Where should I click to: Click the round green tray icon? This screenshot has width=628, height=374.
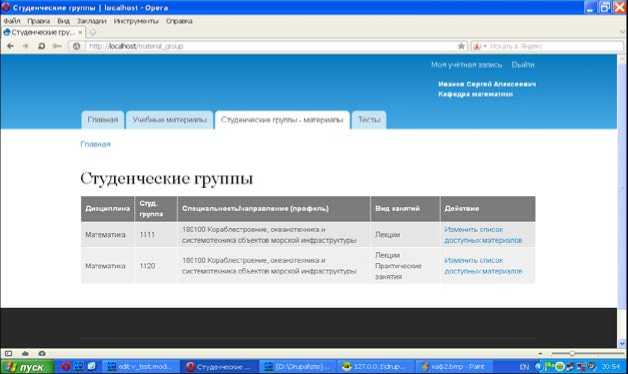click(x=560, y=366)
